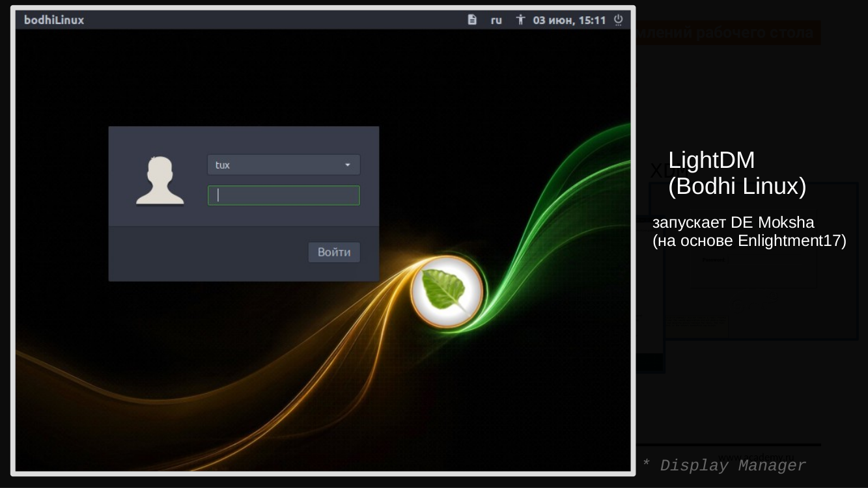
Task: Click the power icon on the top bar
Action: [x=617, y=20]
